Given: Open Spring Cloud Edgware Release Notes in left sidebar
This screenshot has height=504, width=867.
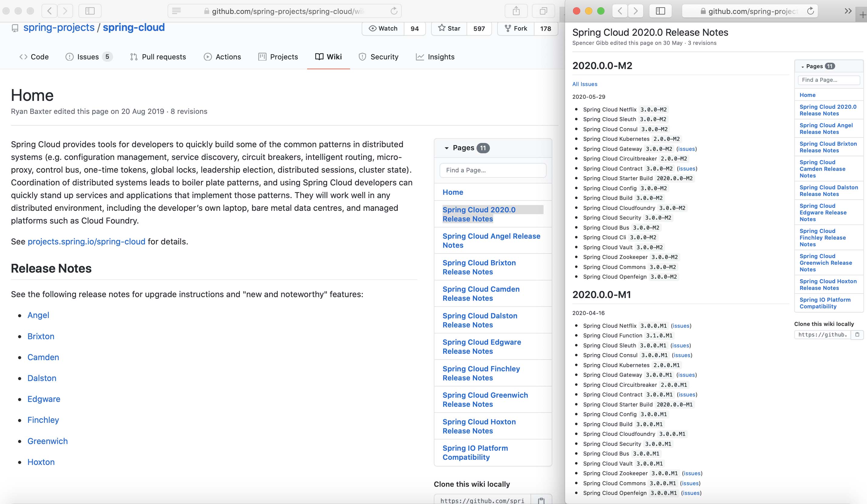Looking at the screenshot, I should click(482, 346).
